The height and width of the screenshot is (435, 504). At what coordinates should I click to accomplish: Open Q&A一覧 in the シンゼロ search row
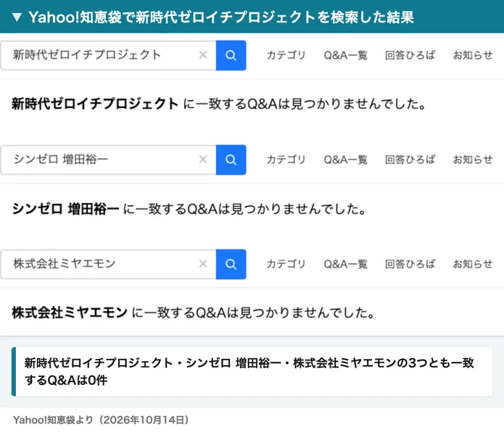[x=345, y=159]
